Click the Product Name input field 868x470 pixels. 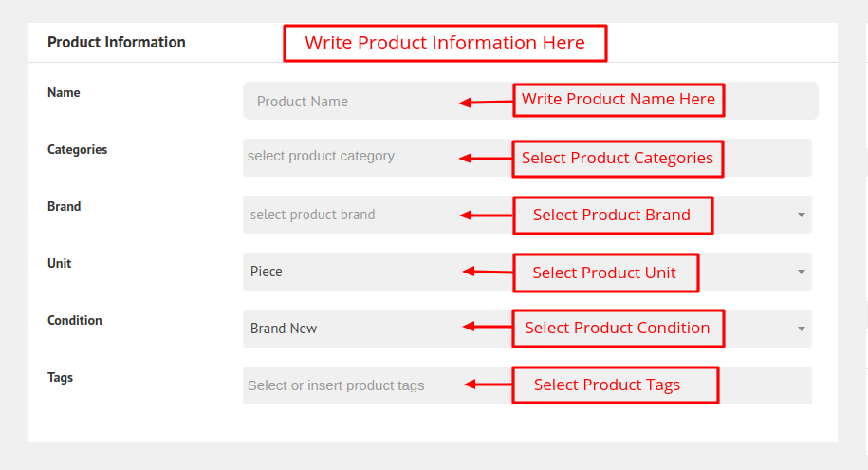pos(351,102)
